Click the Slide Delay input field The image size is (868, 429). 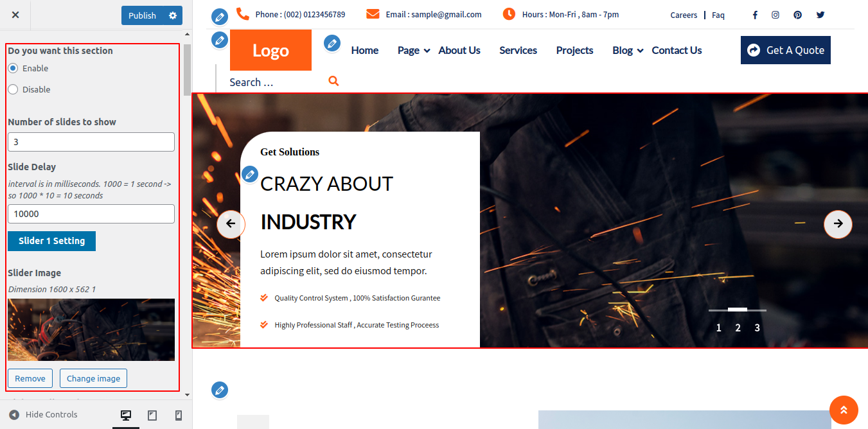click(x=91, y=214)
